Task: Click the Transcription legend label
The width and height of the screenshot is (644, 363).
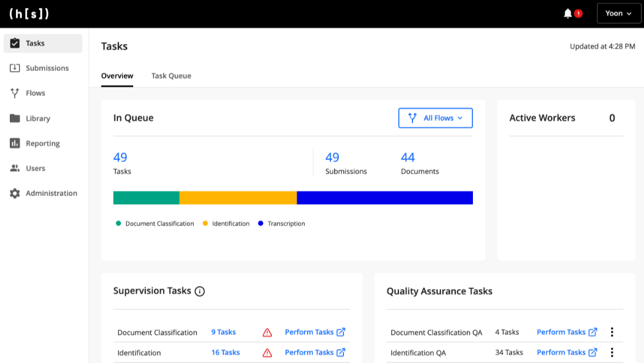Action: tap(287, 224)
